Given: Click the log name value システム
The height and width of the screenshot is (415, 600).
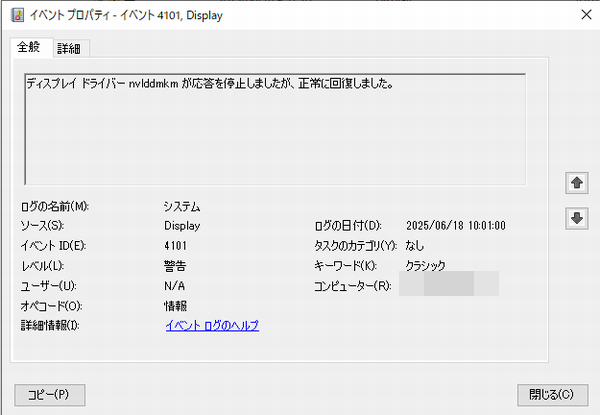Looking at the screenshot, I should click(182, 207).
